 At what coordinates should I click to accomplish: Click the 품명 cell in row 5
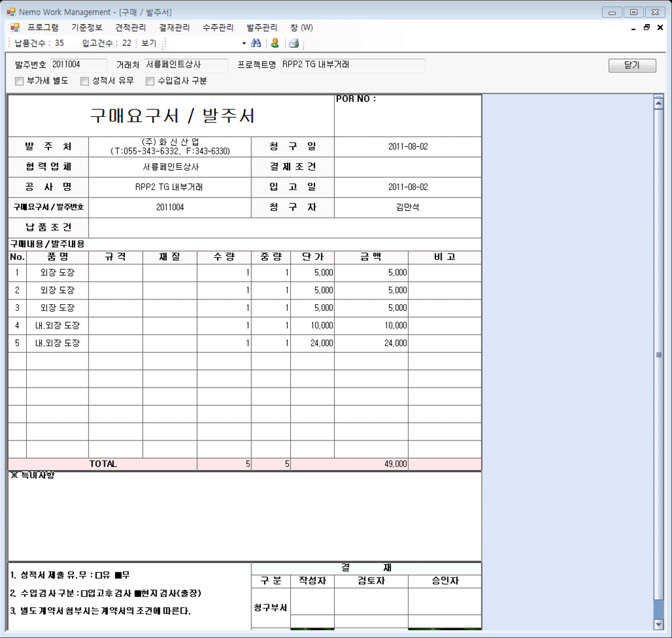tap(57, 343)
